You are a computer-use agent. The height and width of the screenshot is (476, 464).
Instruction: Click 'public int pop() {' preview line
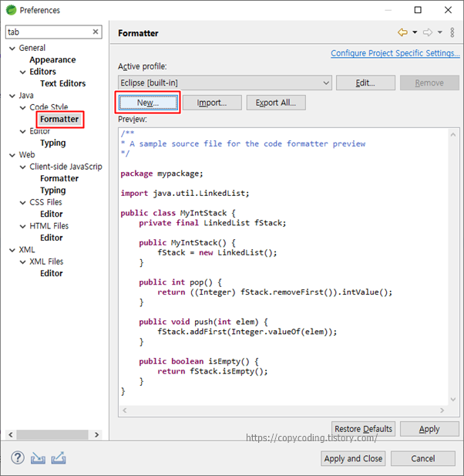click(180, 282)
